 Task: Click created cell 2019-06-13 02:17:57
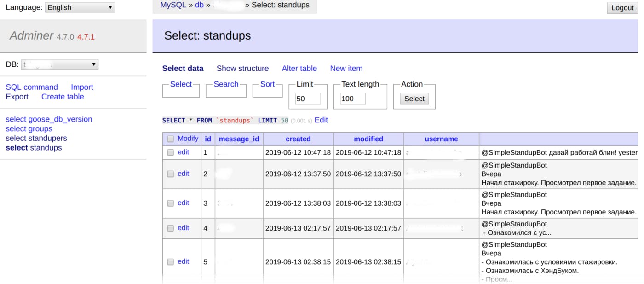click(298, 228)
